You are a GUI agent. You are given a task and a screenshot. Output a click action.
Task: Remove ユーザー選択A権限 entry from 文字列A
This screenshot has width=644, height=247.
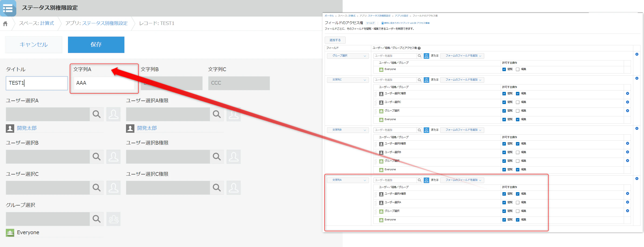tap(627, 194)
